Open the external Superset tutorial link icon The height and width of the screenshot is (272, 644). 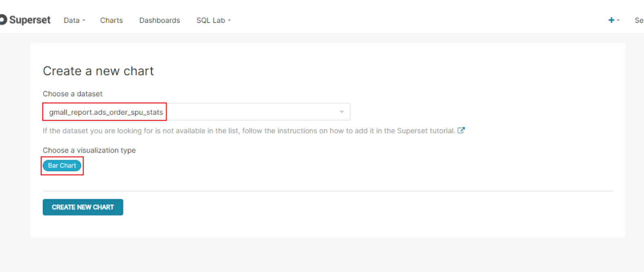click(461, 130)
